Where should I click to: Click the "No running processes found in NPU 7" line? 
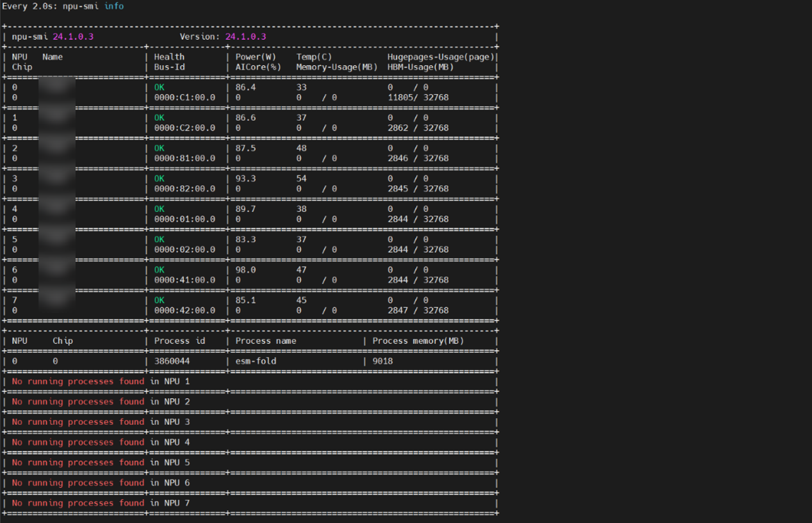pos(101,503)
